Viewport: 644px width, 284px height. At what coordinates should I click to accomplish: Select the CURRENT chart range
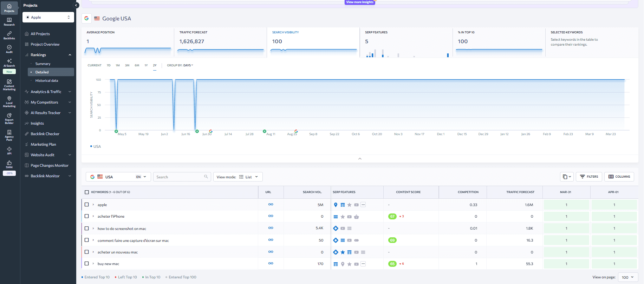[x=95, y=65]
